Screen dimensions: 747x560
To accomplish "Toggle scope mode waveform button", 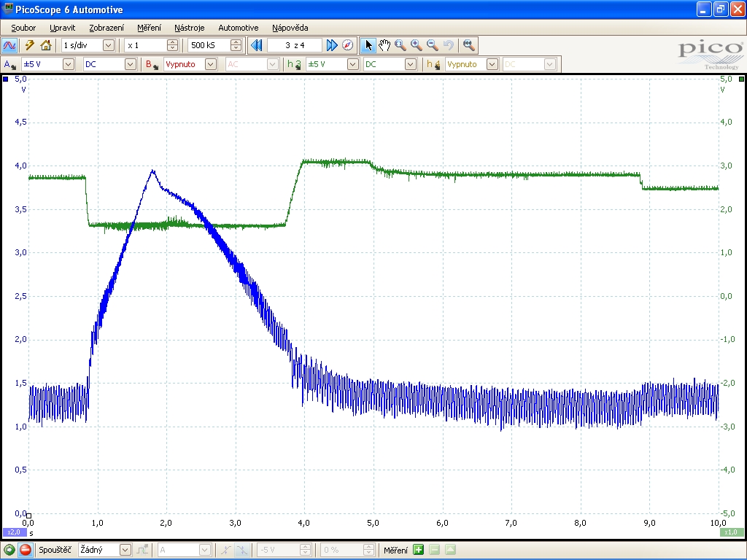I will 10,45.
